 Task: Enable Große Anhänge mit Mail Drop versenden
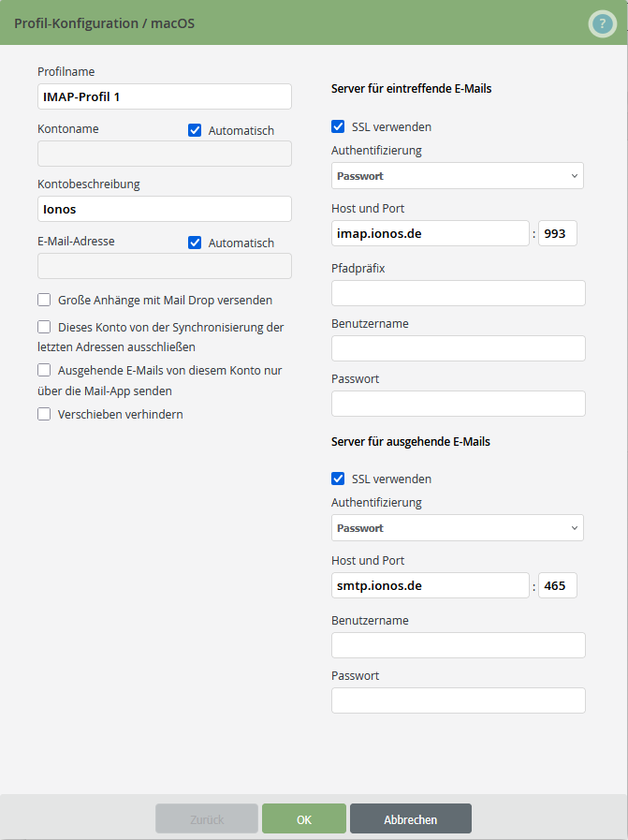[43, 299]
